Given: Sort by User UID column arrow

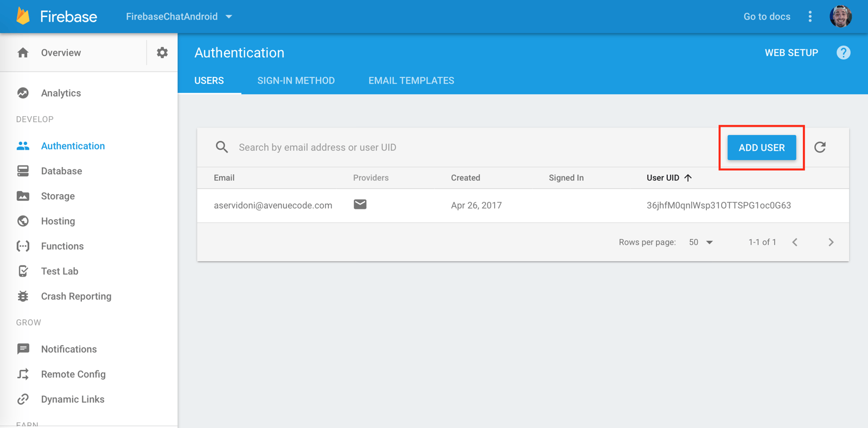Looking at the screenshot, I should coord(688,178).
